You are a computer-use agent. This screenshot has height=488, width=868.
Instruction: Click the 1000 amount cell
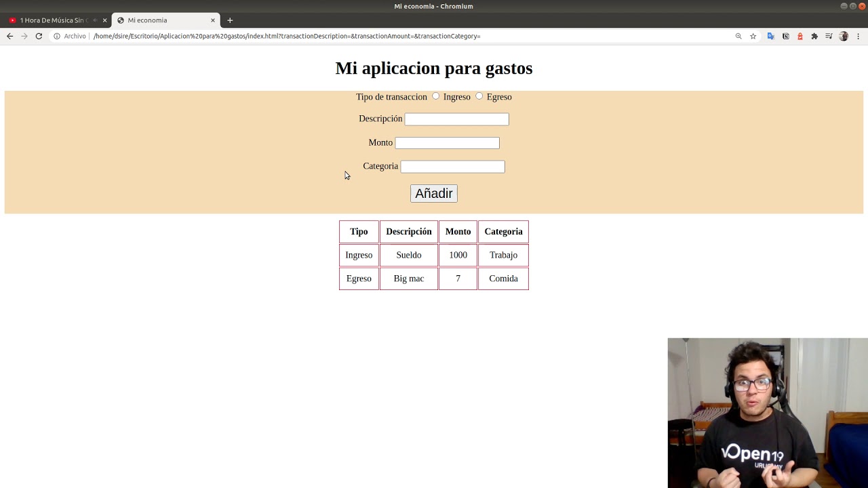tap(458, 255)
